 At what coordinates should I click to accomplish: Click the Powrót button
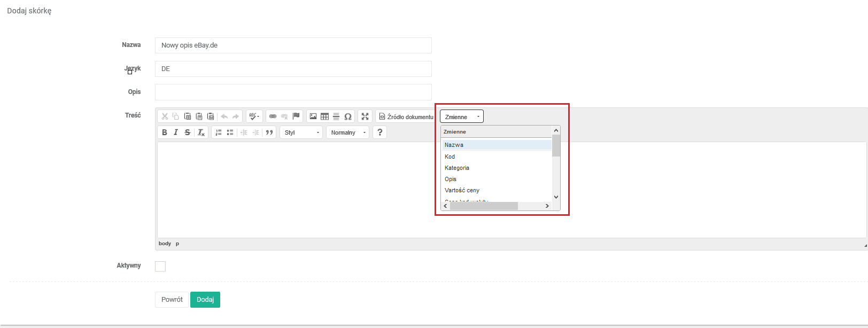(x=172, y=300)
